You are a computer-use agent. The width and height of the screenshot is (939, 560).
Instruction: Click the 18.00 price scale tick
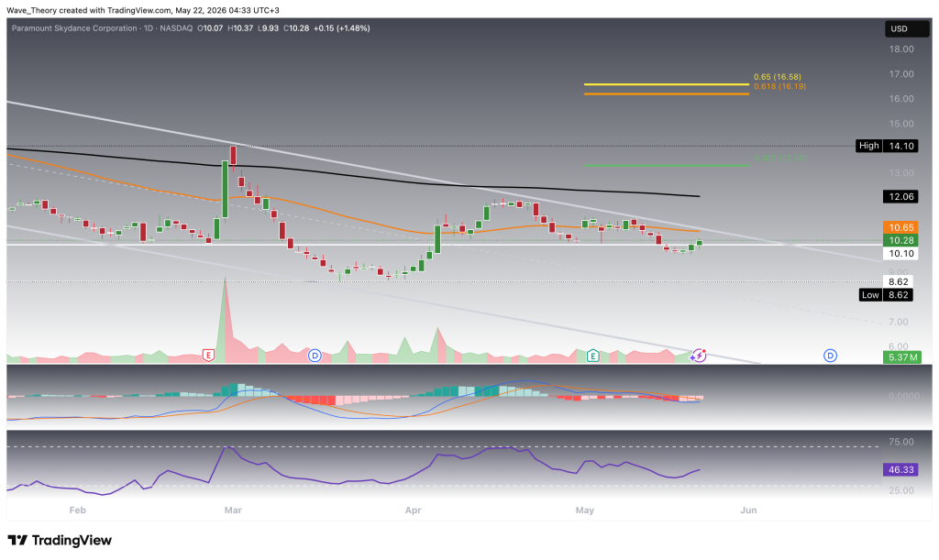click(901, 49)
